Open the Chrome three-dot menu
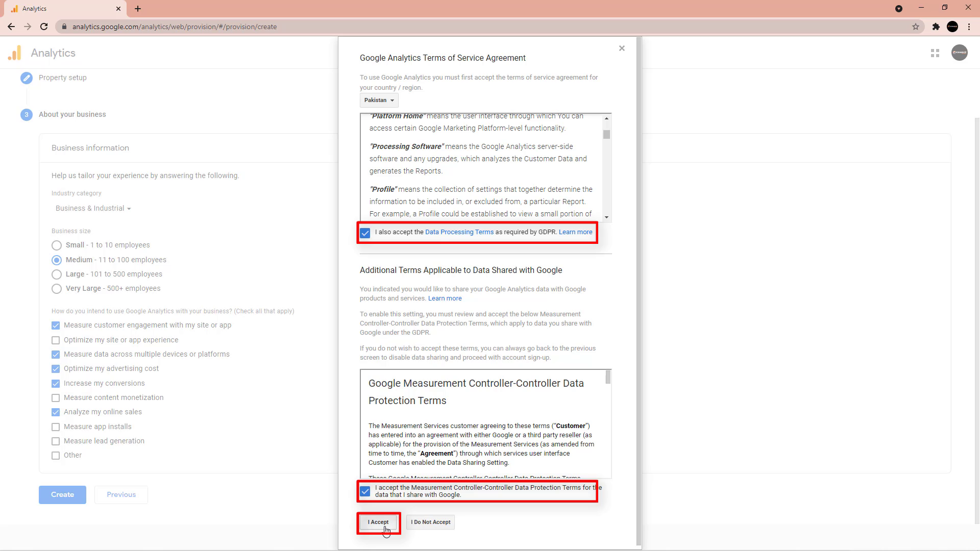This screenshot has height=551, width=980. click(969, 27)
